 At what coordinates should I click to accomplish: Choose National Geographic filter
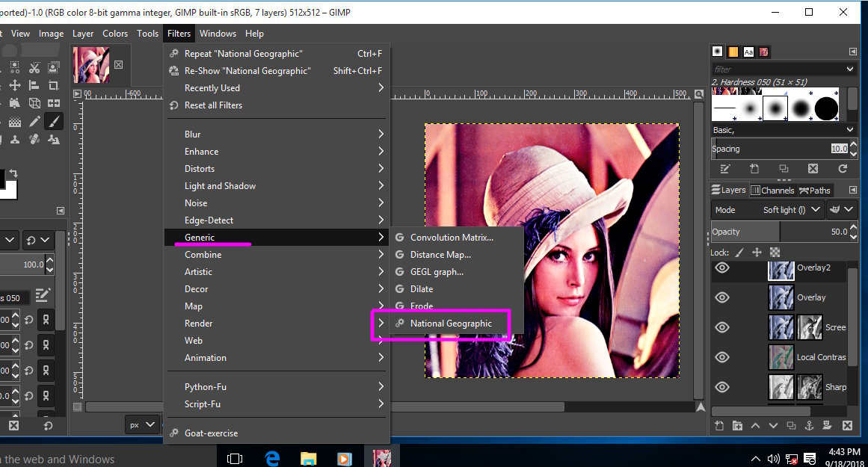(457, 324)
